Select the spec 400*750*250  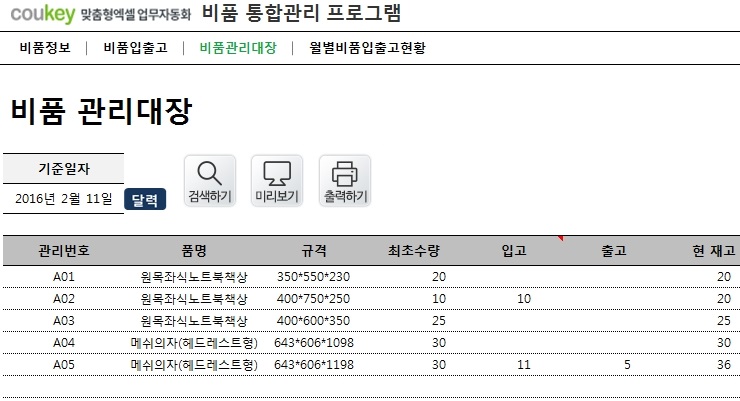(x=313, y=299)
